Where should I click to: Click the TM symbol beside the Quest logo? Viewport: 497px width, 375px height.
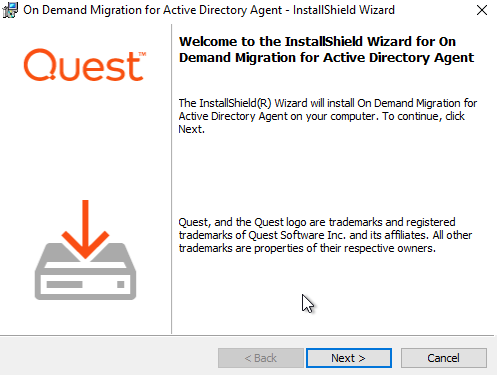pos(142,54)
